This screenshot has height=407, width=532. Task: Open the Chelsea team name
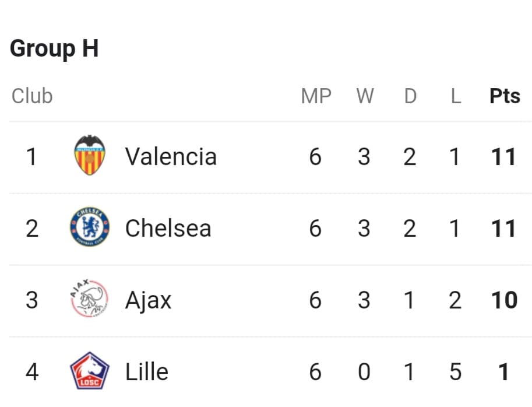pos(168,228)
